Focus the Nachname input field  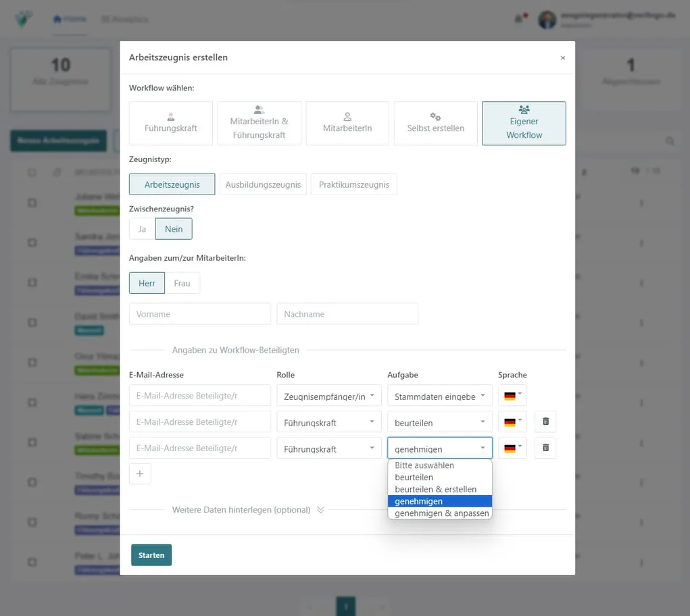pos(347,313)
